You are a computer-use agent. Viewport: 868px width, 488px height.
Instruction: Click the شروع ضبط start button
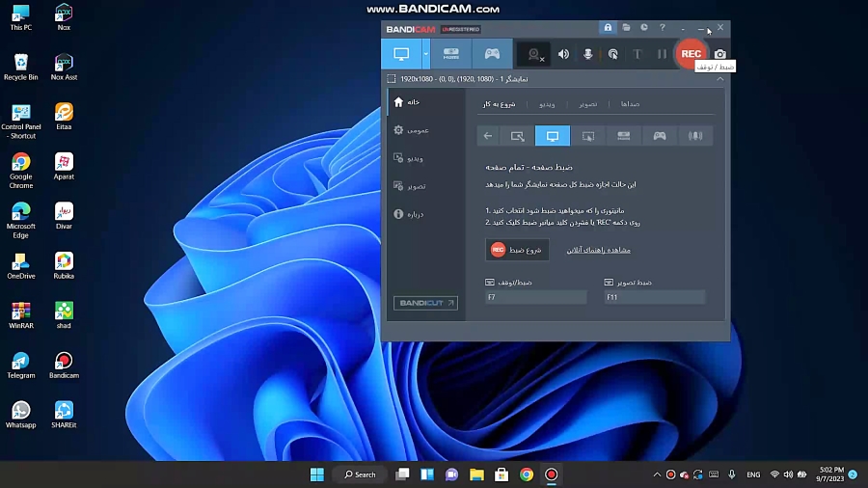pyautogui.click(x=517, y=250)
